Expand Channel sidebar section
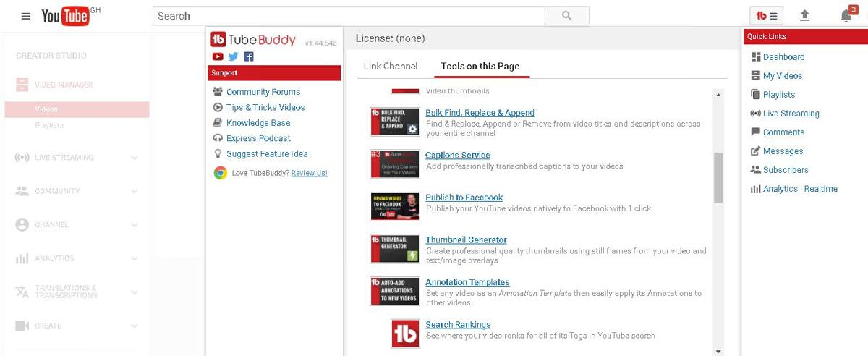The width and height of the screenshot is (868, 356). 135,225
